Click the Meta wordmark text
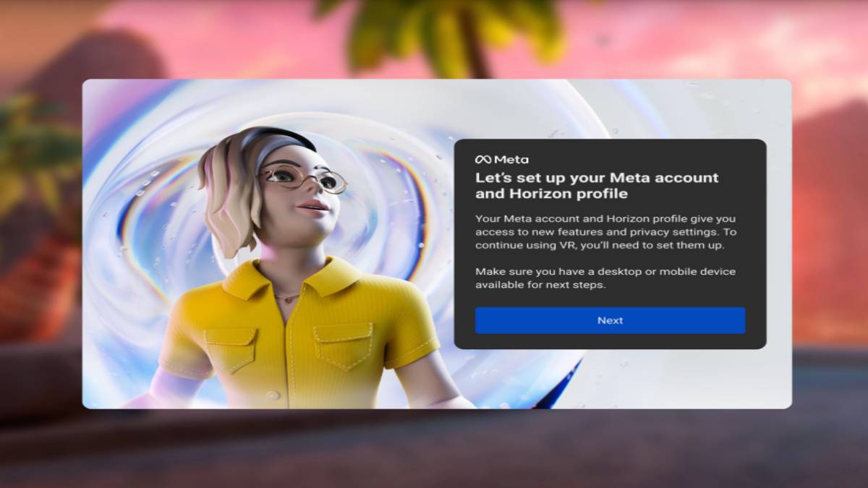868x488 pixels. click(x=511, y=159)
